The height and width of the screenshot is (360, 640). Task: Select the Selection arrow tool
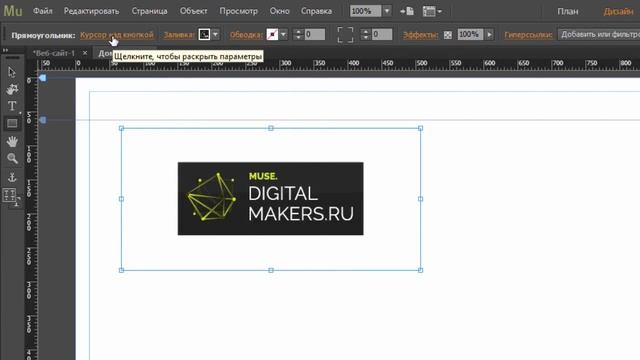pos(12,72)
